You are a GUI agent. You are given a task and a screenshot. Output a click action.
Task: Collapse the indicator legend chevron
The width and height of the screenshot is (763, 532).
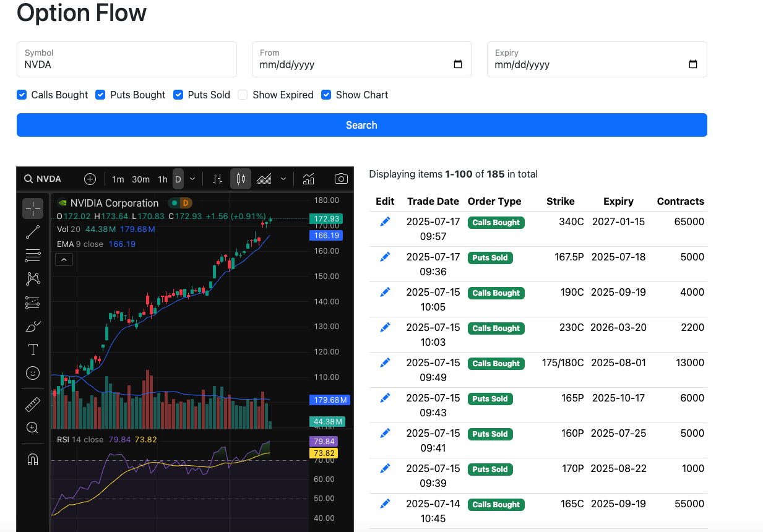coord(64,260)
